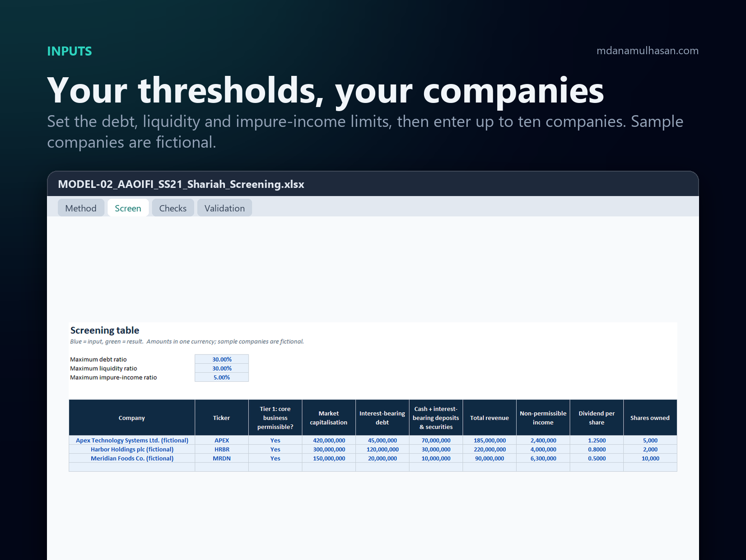
Task: Click the Total revenue column header
Action: pos(490,418)
